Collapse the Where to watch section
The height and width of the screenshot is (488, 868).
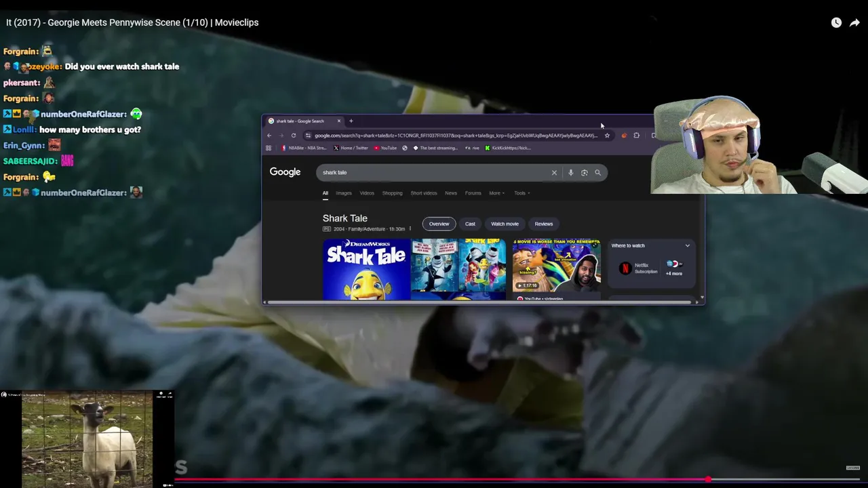click(688, 246)
